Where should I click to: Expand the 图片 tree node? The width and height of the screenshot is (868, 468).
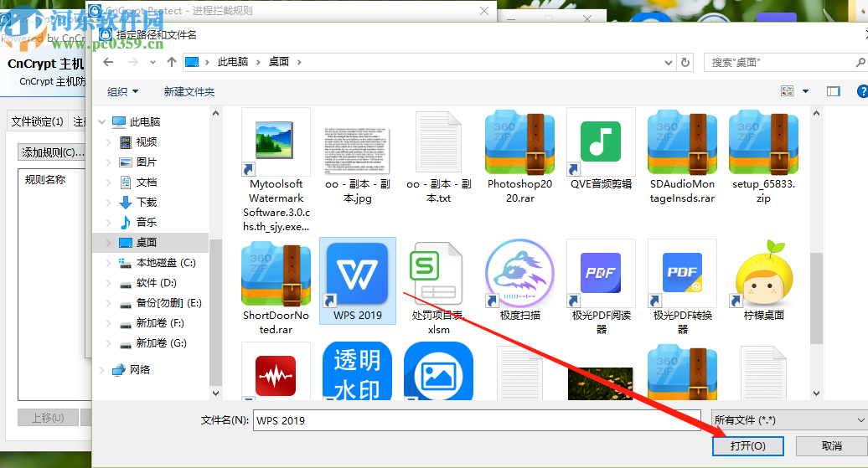tap(109, 162)
